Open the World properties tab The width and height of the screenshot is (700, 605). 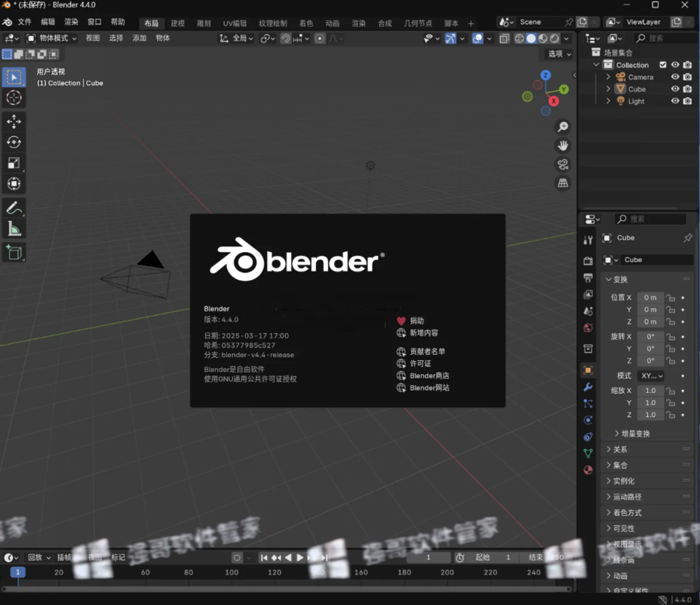point(588,328)
